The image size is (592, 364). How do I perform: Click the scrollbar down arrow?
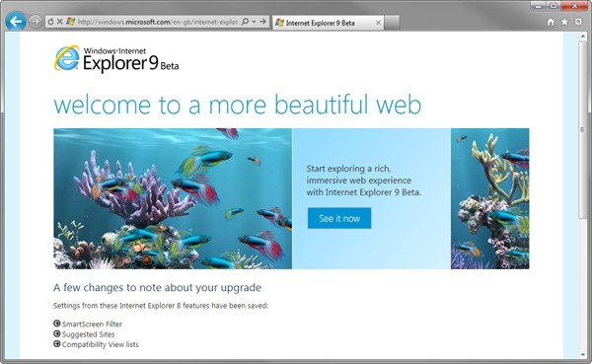tap(582, 354)
